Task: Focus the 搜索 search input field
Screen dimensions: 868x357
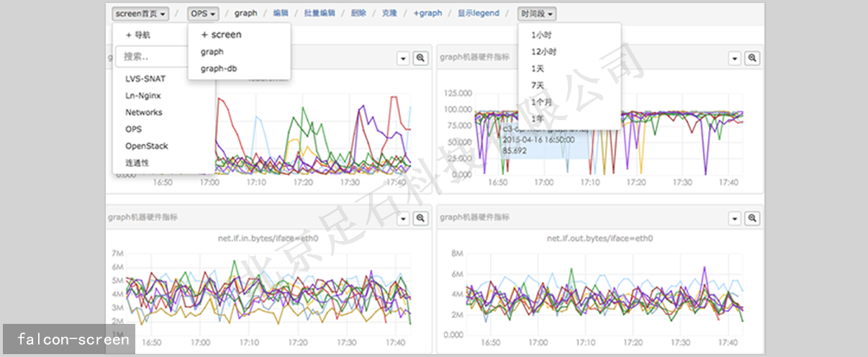Action: coord(162,56)
